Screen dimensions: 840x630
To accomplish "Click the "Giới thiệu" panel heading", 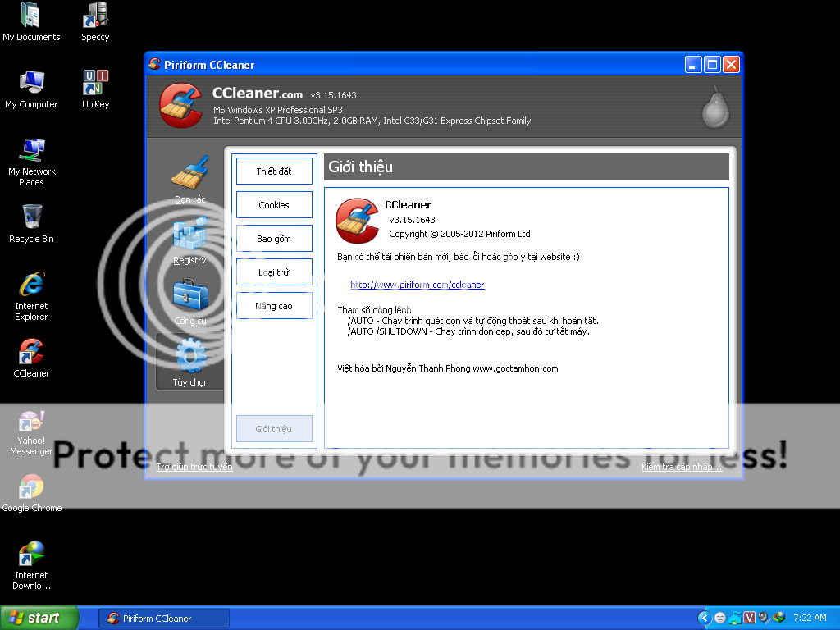I will (x=361, y=167).
